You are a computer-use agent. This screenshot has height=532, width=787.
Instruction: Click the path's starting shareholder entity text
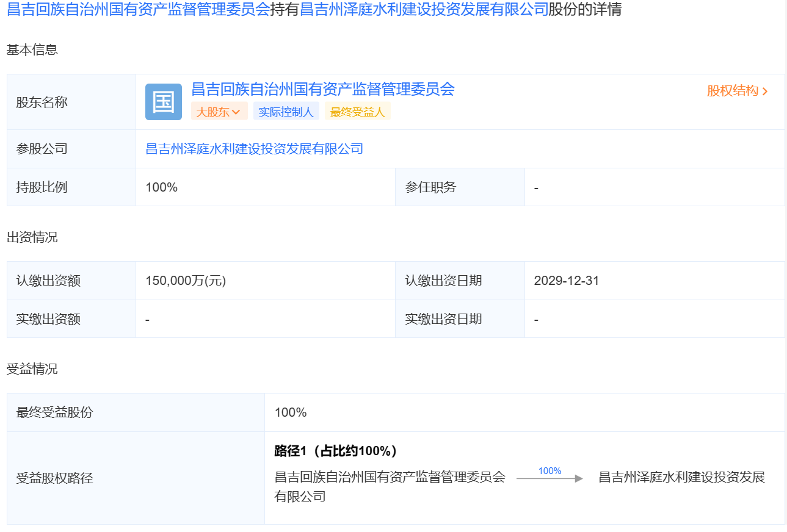390,477
